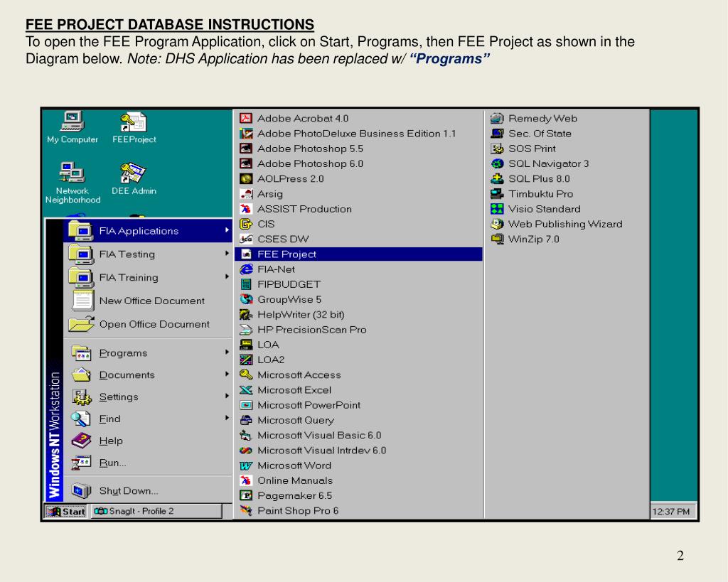Click the Timbuktu Pro icon
Image resolution: width=728 pixels, height=582 pixels.
click(497, 194)
